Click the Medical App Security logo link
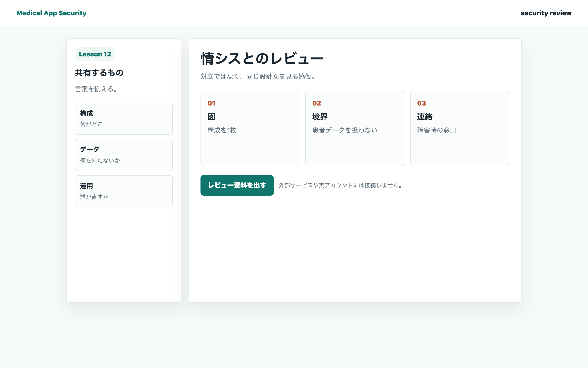The height and width of the screenshot is (368, 588). pos(51,13)
